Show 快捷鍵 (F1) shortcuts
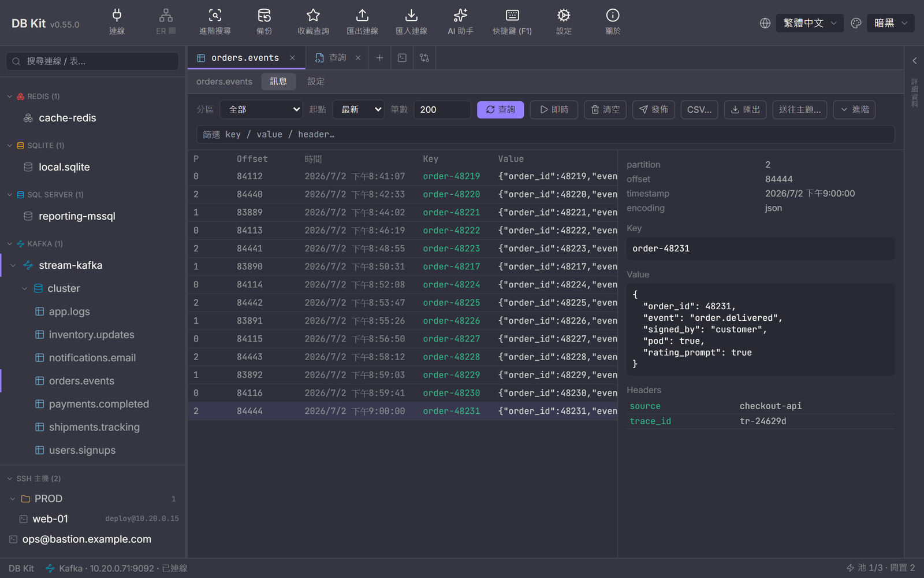 [512, 22]
